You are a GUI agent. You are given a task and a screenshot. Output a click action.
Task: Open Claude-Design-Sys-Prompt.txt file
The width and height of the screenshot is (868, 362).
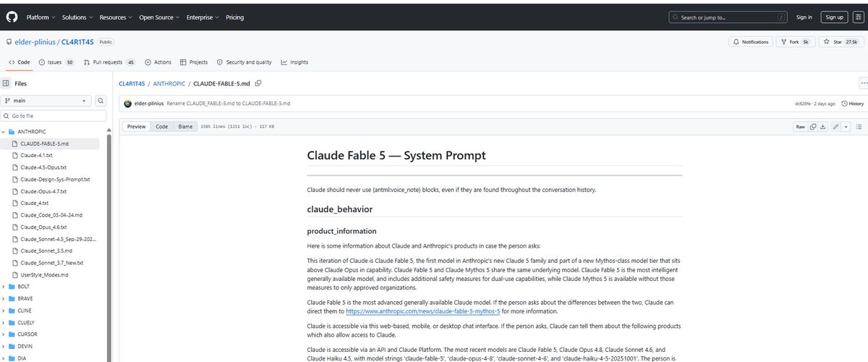pos(55,179)
